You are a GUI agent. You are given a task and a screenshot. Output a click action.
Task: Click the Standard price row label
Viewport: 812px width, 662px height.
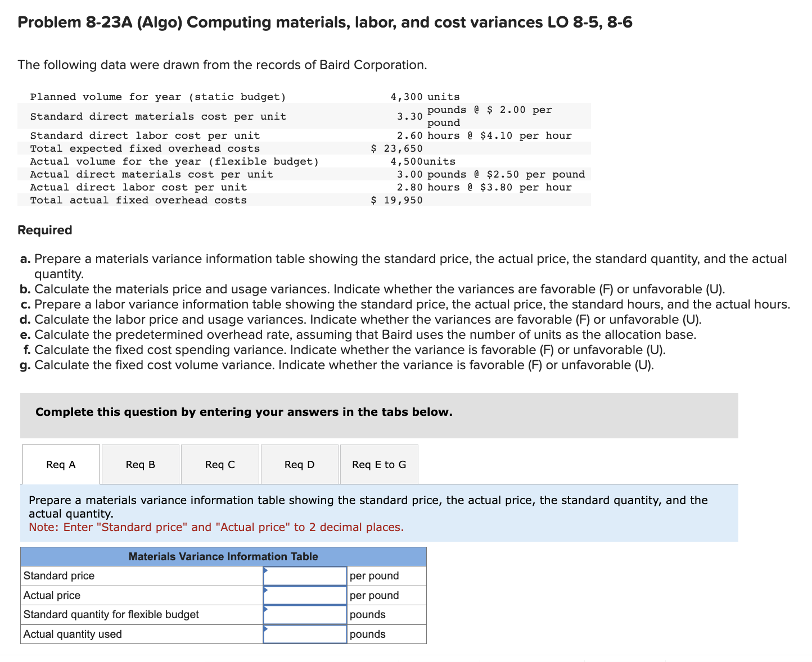pos(58,575)
